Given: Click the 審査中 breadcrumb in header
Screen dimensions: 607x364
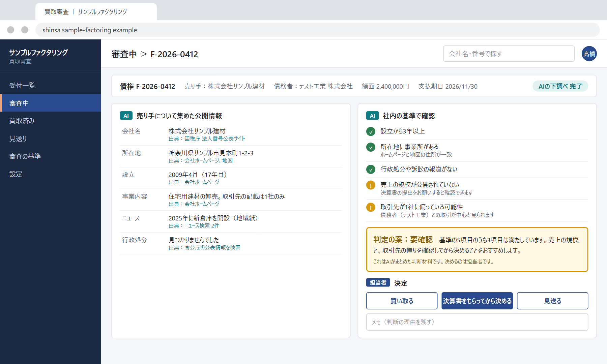Looking at the screenshot, I should coord(124,54).
